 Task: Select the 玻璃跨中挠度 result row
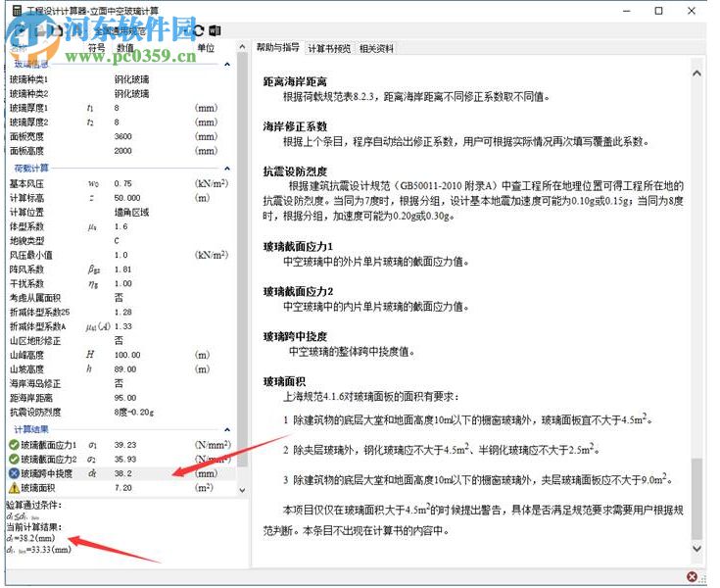pyautogui.click(x=120, y=473)
